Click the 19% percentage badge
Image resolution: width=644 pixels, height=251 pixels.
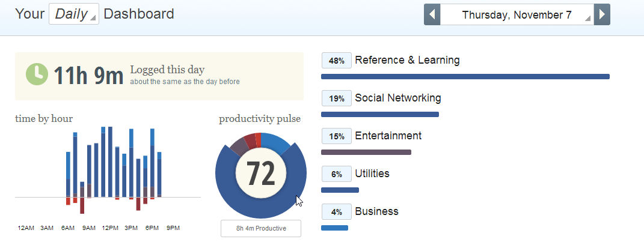coord(336,98)
